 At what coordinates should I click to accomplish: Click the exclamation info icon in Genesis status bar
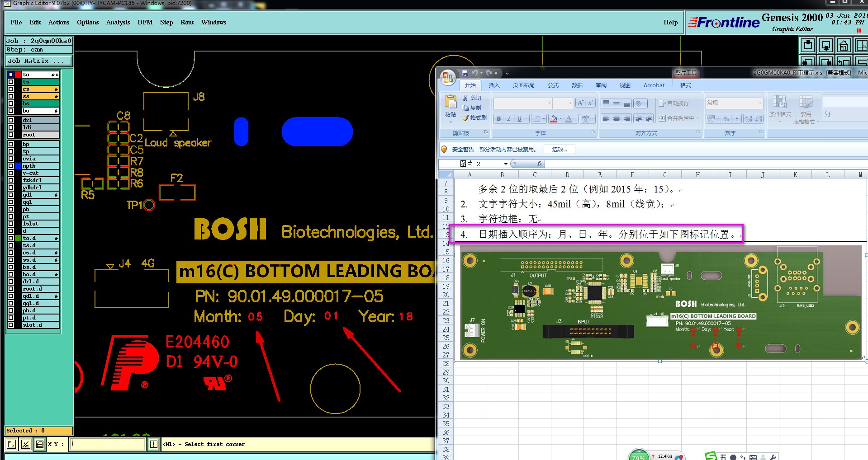(154, 444)
